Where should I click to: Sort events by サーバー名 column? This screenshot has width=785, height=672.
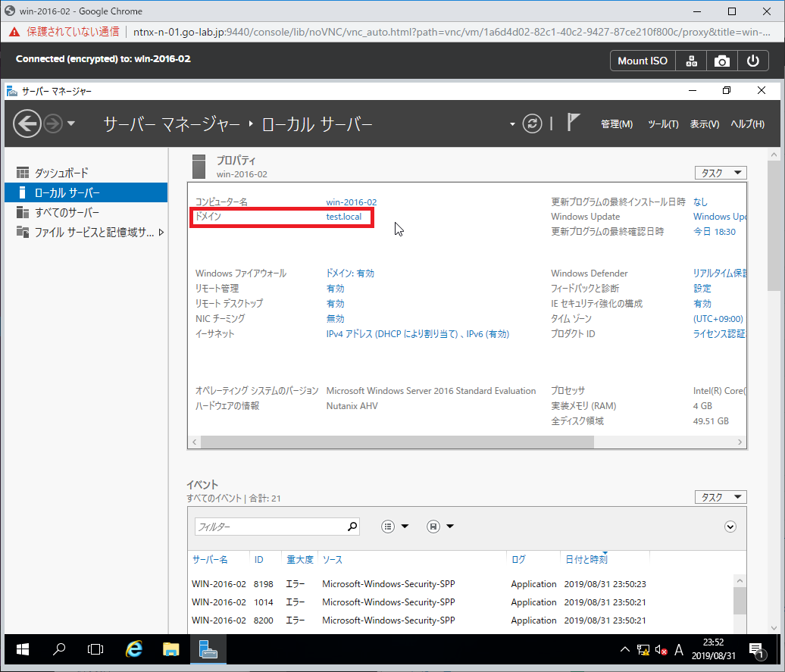click(211, 559)
